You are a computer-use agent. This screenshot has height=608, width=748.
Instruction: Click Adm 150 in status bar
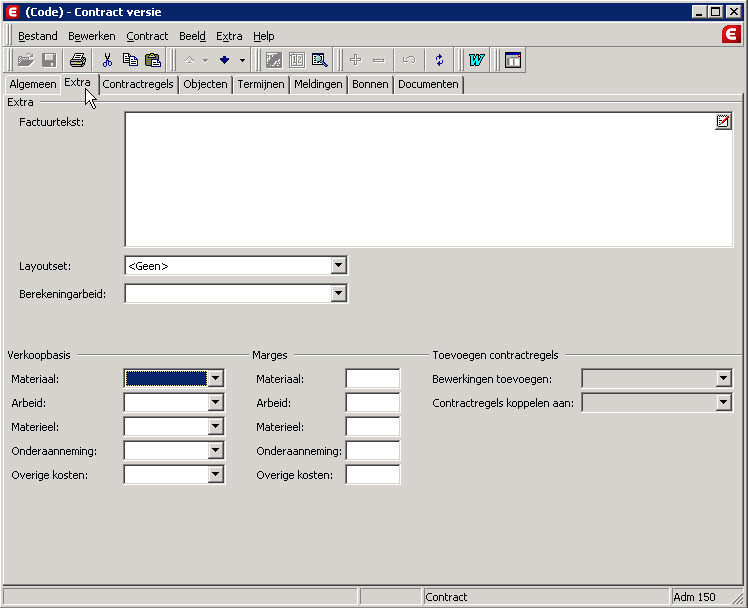pos(694,597)
